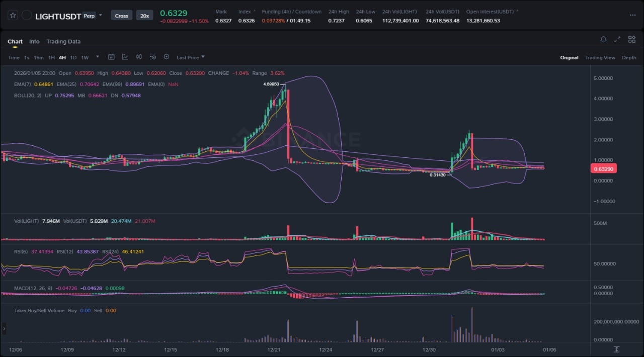Click the 5.00000 price axis label
644x357 pixels.
click(604, 78)
